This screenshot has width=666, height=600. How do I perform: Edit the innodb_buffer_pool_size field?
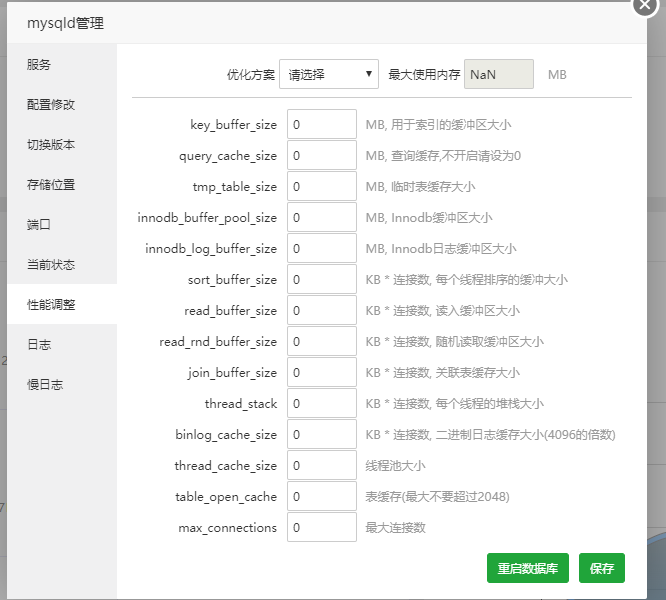(322, 217)
